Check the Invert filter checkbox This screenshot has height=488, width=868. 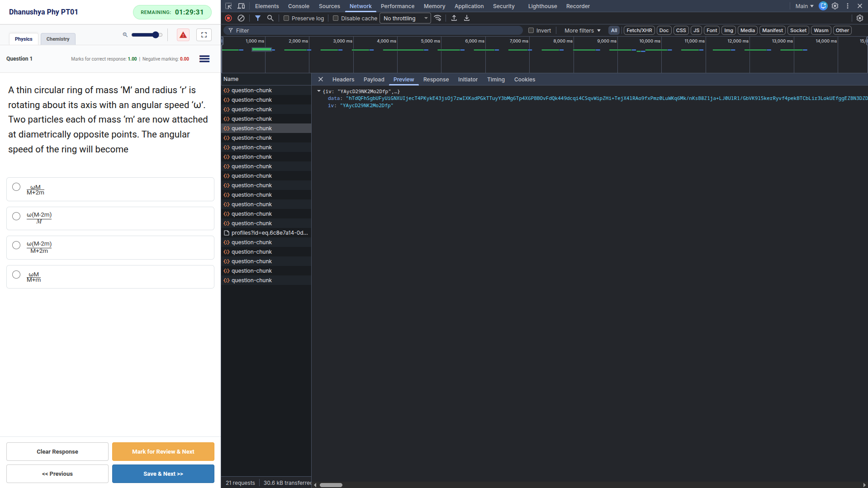[x=531, y=30]
